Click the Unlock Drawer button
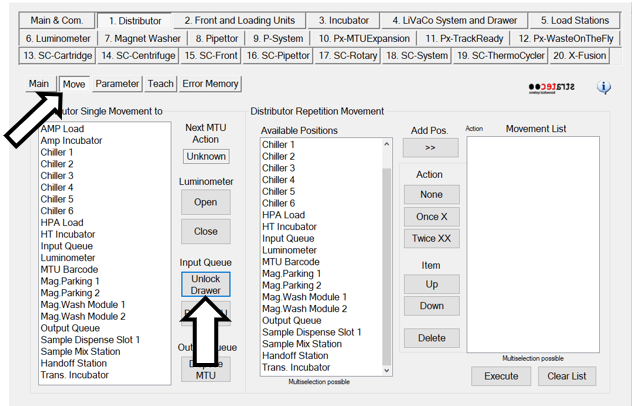This screenshot has height=406, width=634. pyautogui.click(x=205, y=284)
